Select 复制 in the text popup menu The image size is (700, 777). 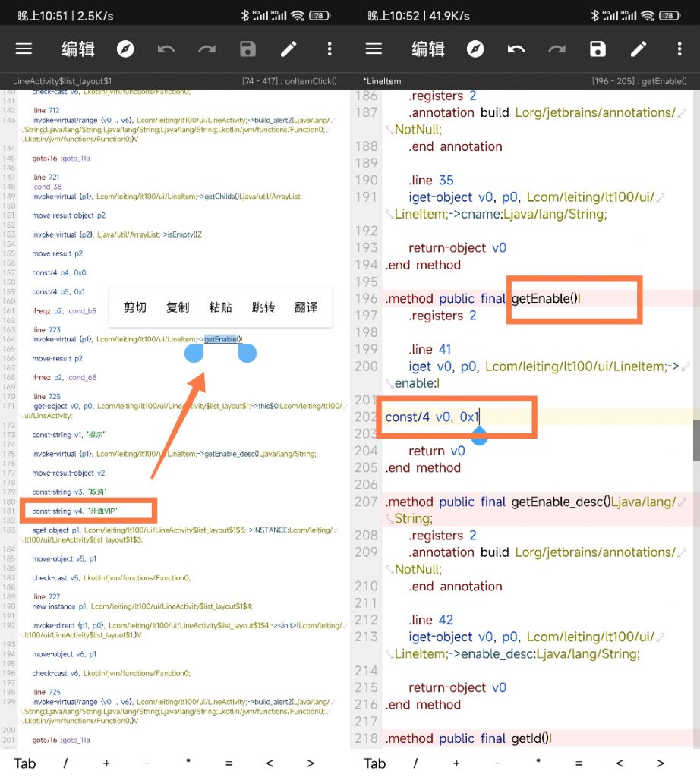[x=178, y=307]
